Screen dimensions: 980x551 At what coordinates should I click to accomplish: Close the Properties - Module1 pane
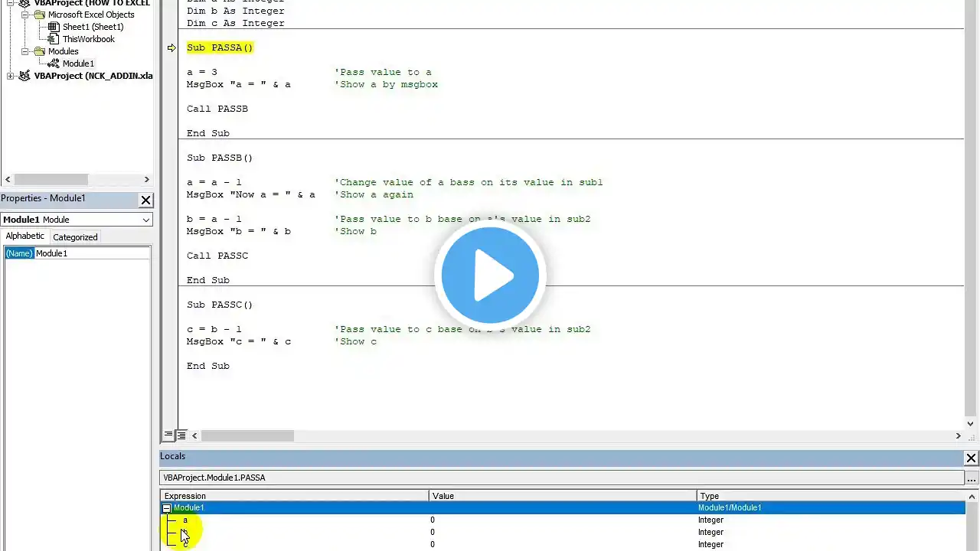click(145, 200)
